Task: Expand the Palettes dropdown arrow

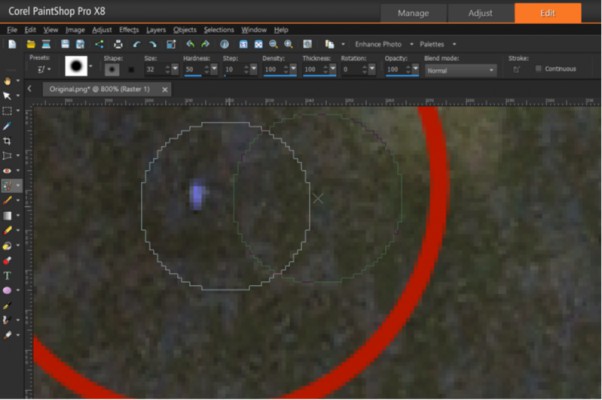Action: pos(454,44)
